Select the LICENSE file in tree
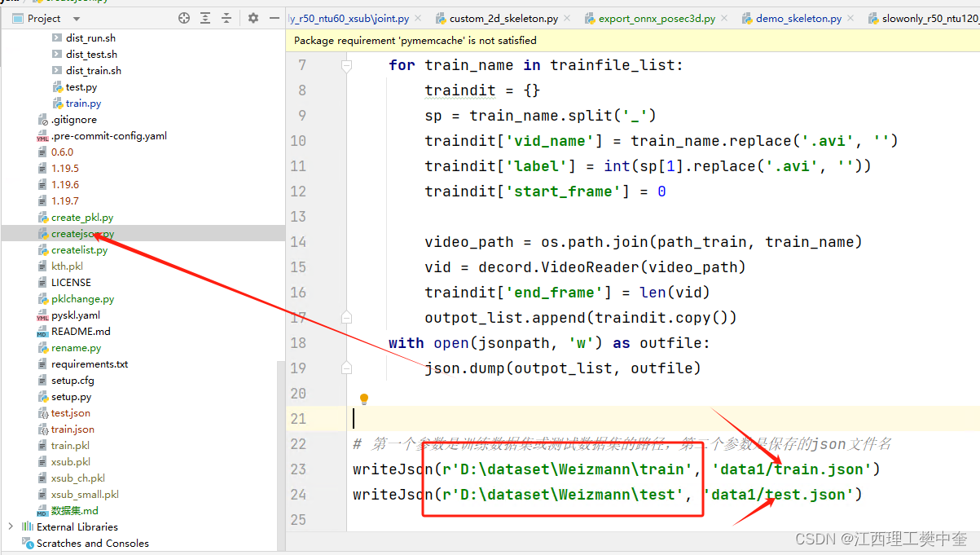Image resolution: width=980 pixels, height=555 pixels. [71, 283]
